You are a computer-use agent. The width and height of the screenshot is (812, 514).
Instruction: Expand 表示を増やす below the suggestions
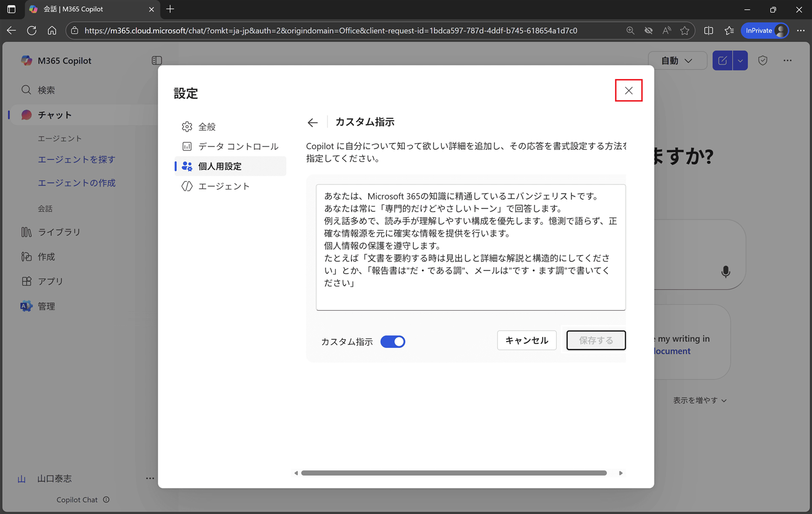point(700,400)
